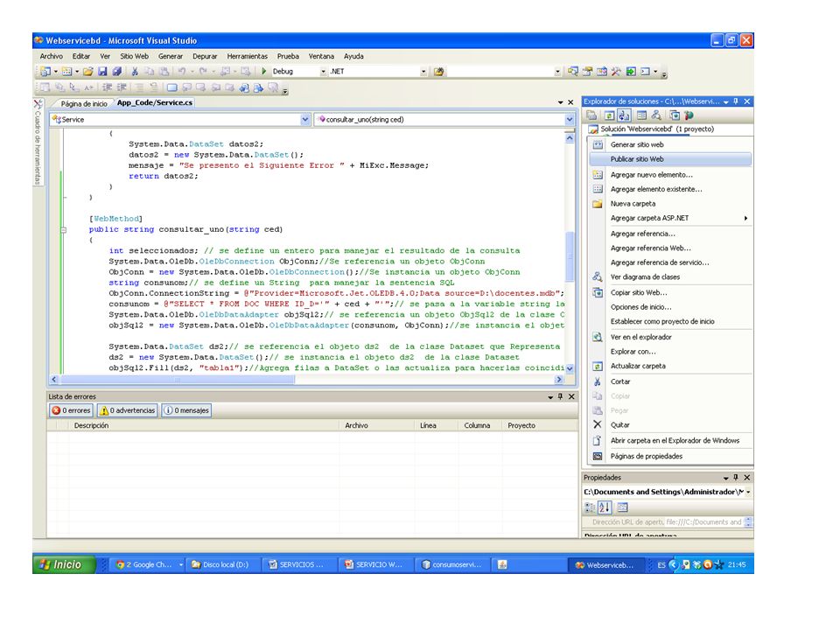Click Páginas de propiedades entry
Screen dimensions: 840x630
(x=670, y=457)
